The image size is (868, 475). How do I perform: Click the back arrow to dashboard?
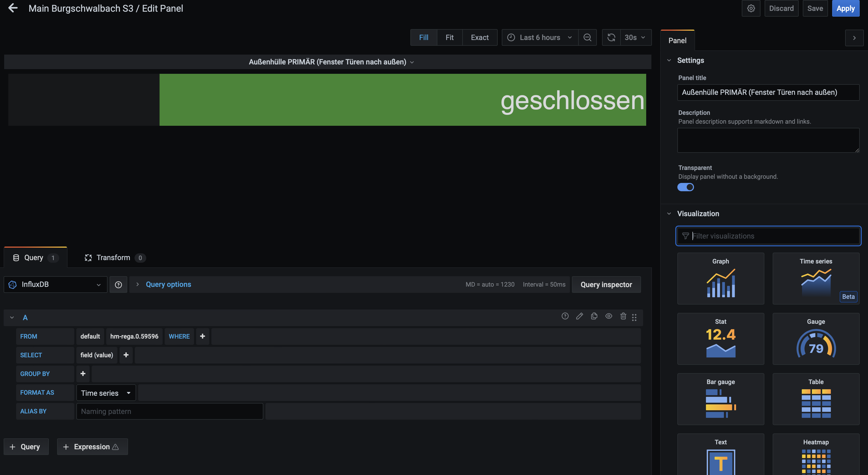pos(13,8)
